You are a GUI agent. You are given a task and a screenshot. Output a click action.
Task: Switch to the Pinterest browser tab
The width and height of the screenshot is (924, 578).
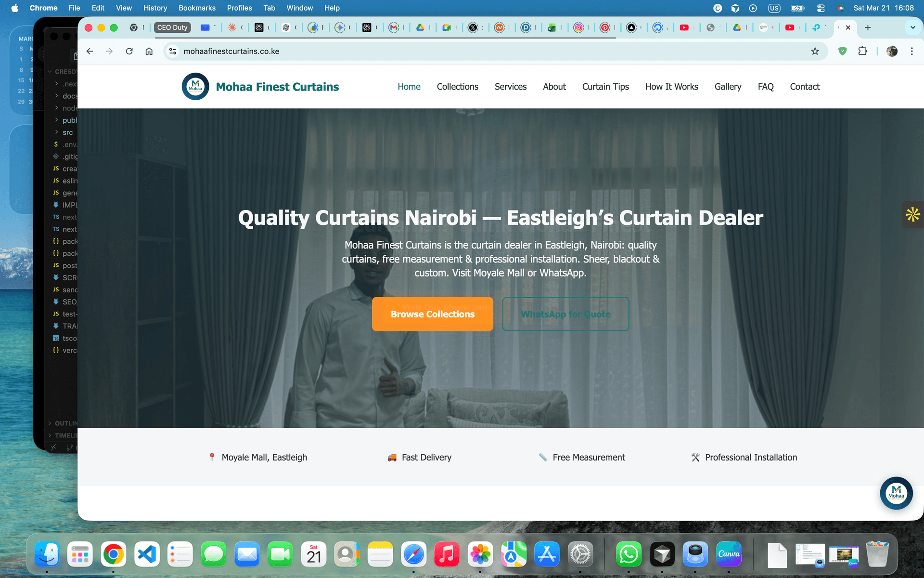pyautogui.click(x=605, y=27)
